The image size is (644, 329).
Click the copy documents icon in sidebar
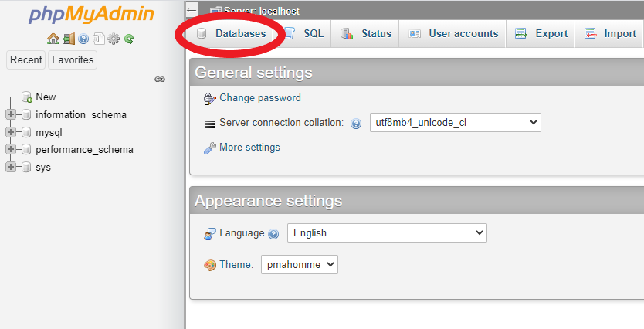pos(98,39)
